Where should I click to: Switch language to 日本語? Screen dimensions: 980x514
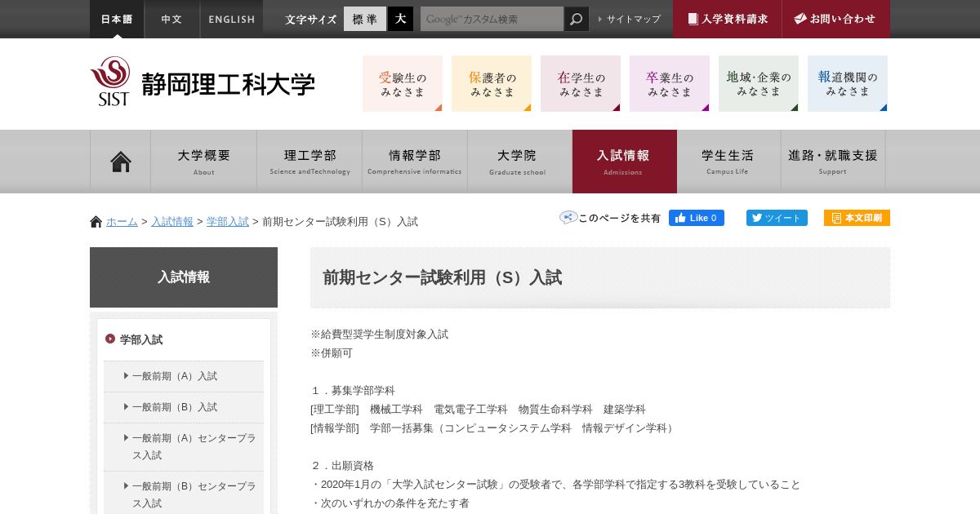coord(117,19)
